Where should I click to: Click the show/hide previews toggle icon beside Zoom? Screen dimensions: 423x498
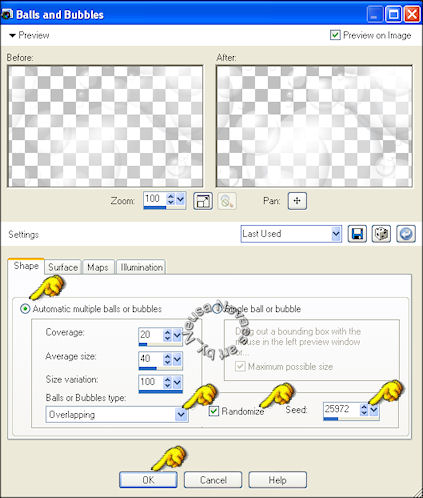coord(203,201)
